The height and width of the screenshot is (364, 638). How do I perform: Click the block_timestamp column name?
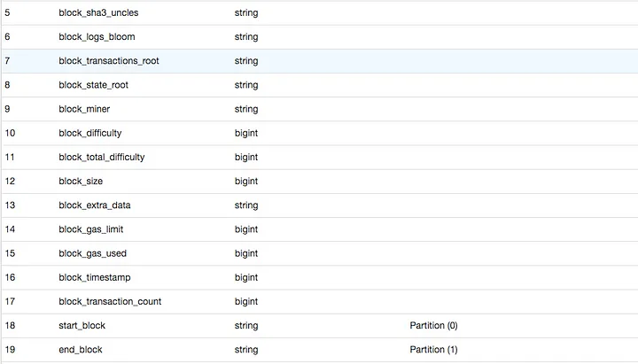(95, 278)
